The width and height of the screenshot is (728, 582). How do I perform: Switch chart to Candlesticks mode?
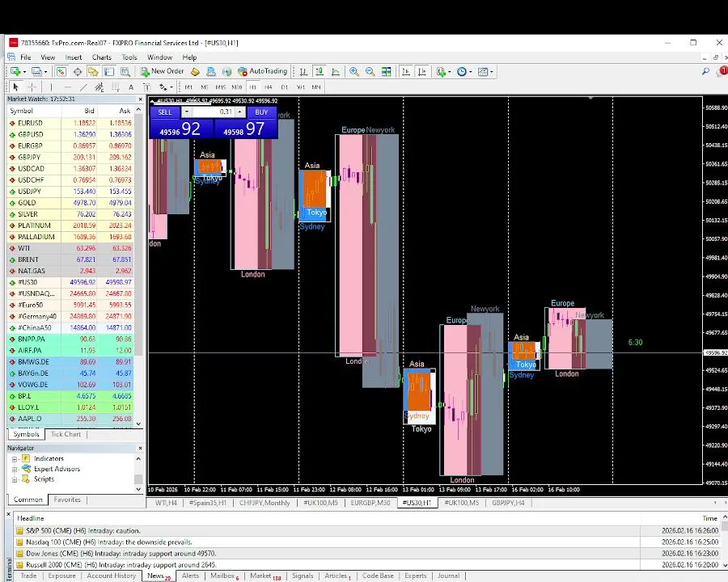coord(320,71)
